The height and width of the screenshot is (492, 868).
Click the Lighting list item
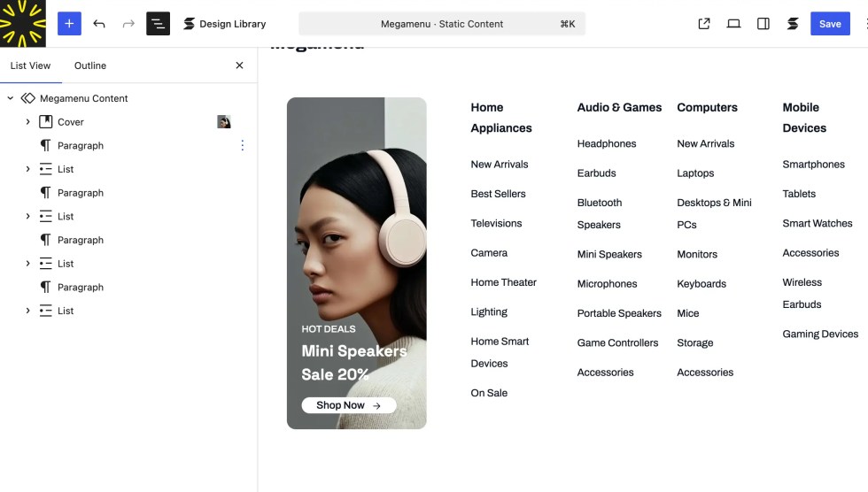(x=489, y=311)
